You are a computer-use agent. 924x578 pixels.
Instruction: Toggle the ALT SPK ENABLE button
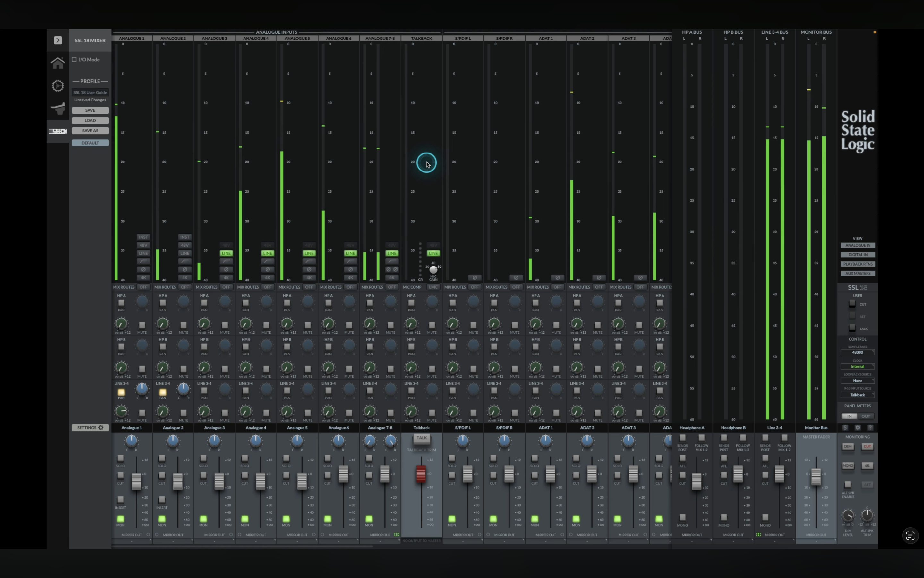(x=848, y=485)
